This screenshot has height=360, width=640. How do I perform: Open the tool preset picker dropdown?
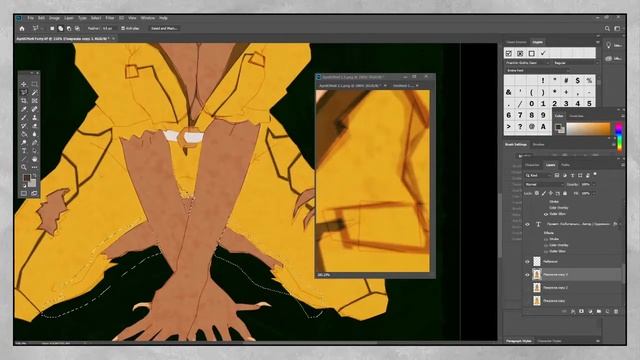tap(37, 29)
